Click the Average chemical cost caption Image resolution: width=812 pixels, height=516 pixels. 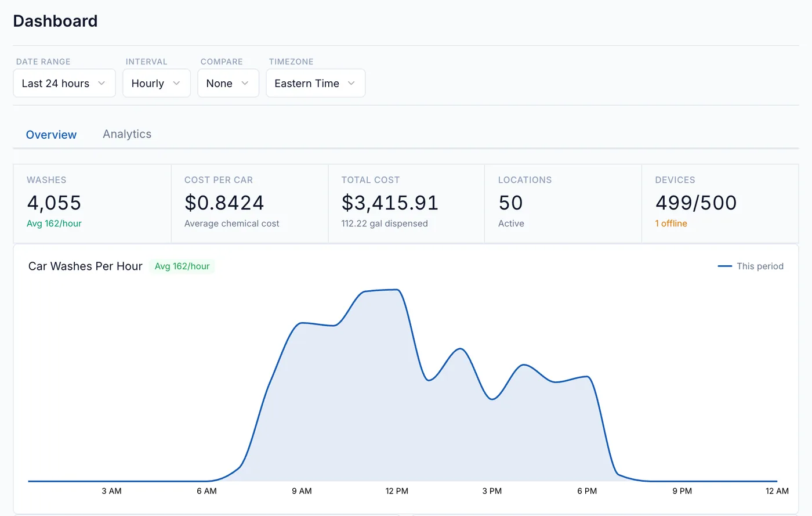[x=231, y=223]
